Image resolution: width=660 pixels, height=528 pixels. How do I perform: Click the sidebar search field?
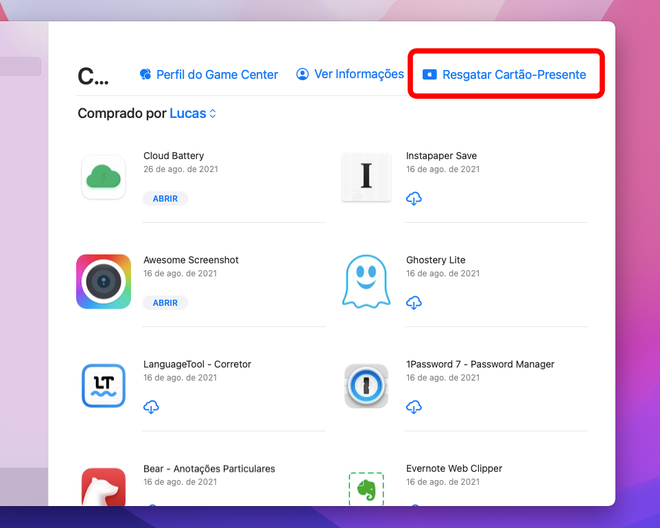tap(20, 67)
